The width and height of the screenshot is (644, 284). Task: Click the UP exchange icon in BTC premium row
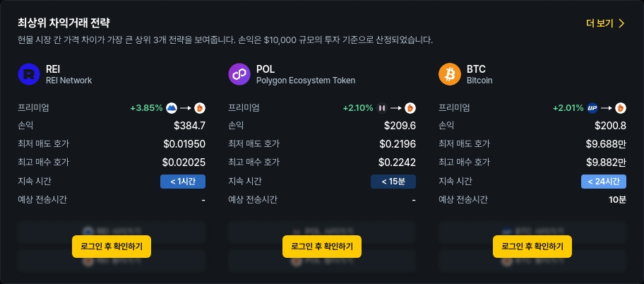click(x=592, y=108)
